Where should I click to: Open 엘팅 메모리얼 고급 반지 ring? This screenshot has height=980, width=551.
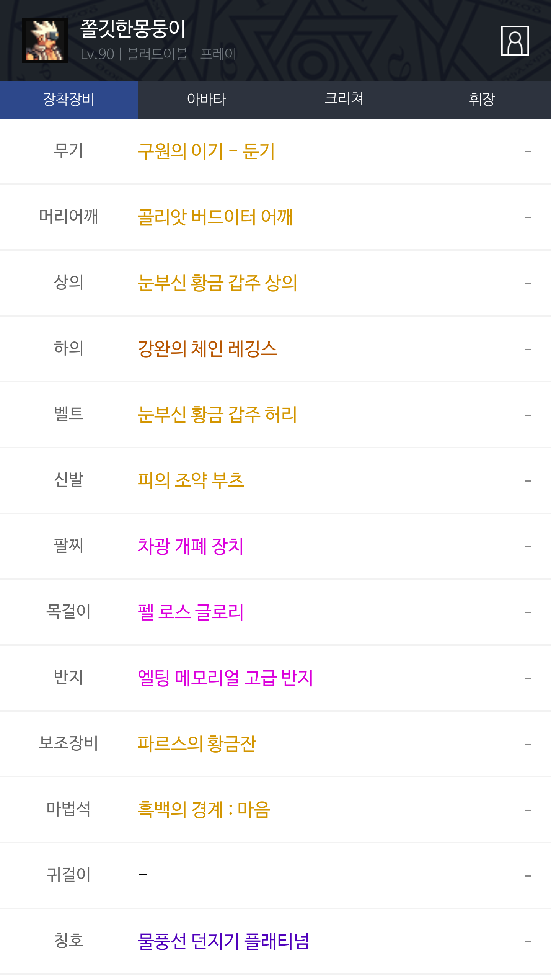(225, 678)
